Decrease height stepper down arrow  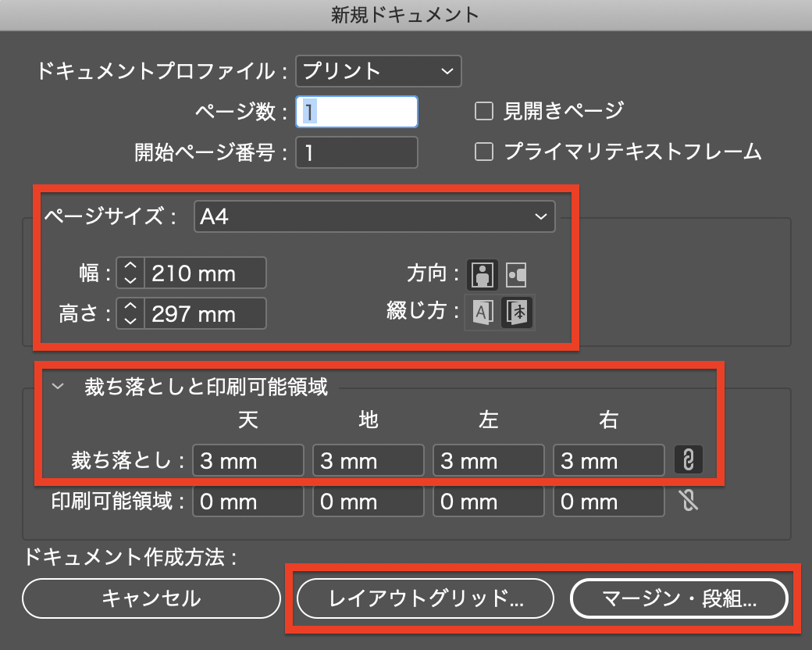pyautogui.click(x=130, y=321)
